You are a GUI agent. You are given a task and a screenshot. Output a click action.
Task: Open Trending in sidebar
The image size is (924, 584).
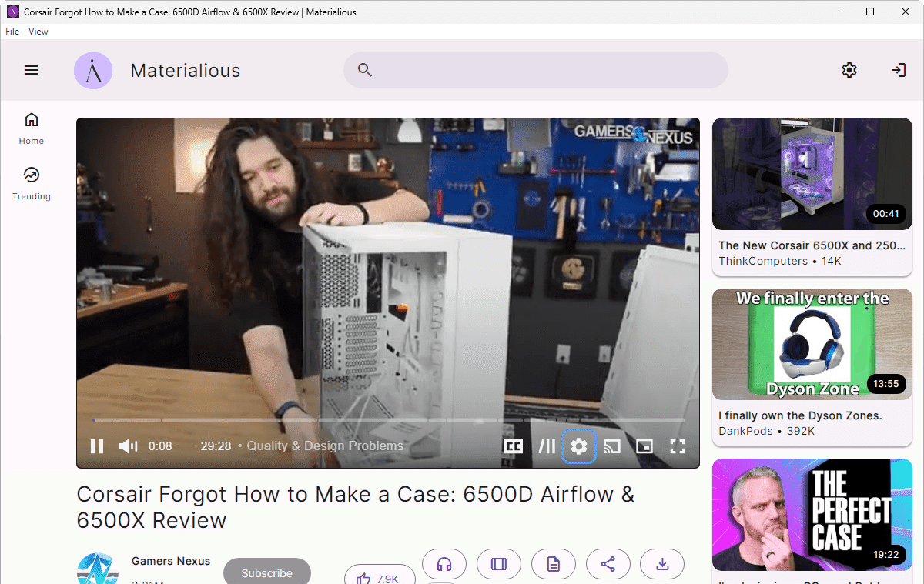(x=32, y=184)
